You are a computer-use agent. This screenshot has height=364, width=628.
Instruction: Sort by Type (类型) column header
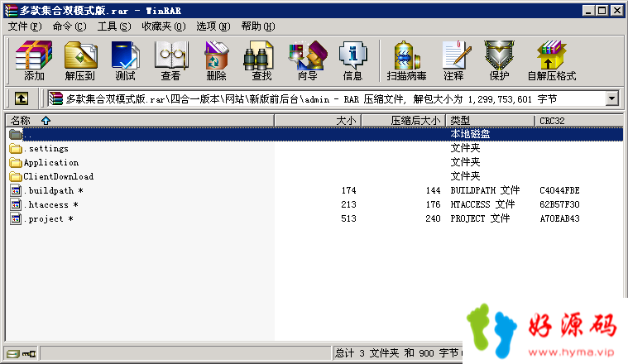pyautogui.click(x=490, y=121)
